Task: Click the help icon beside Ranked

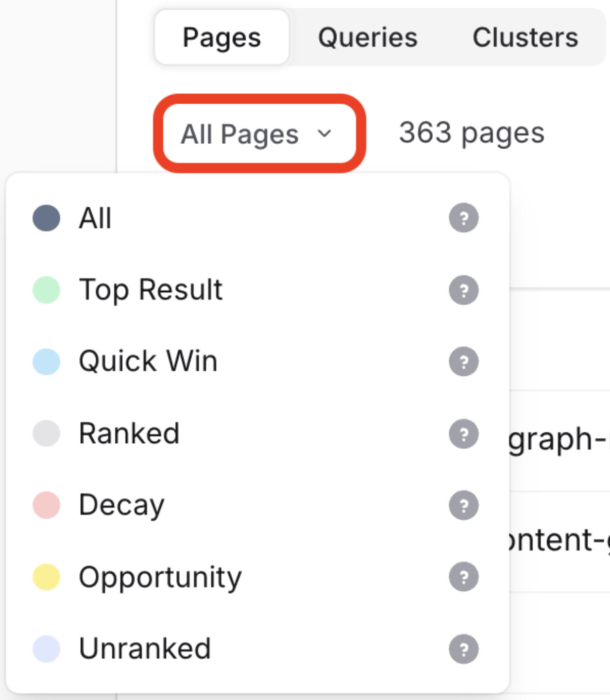Action: [x=464, y=434]
